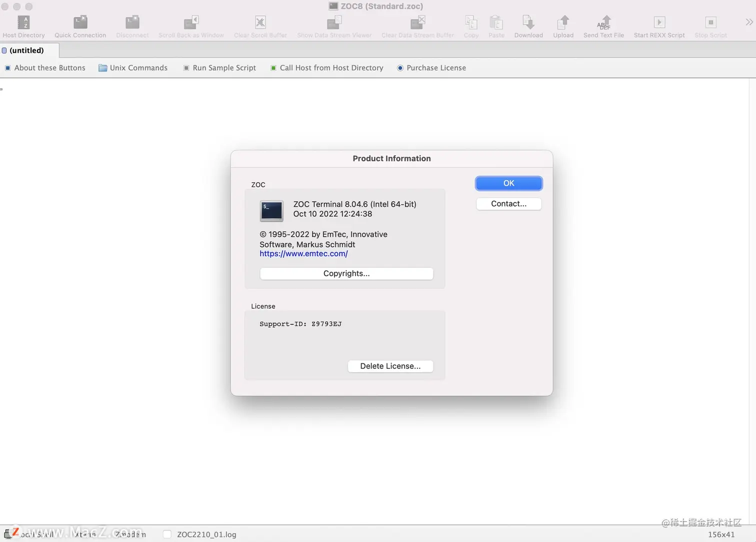Click the Support-ID: Z9793EJ text

click(x=300, y=324)
